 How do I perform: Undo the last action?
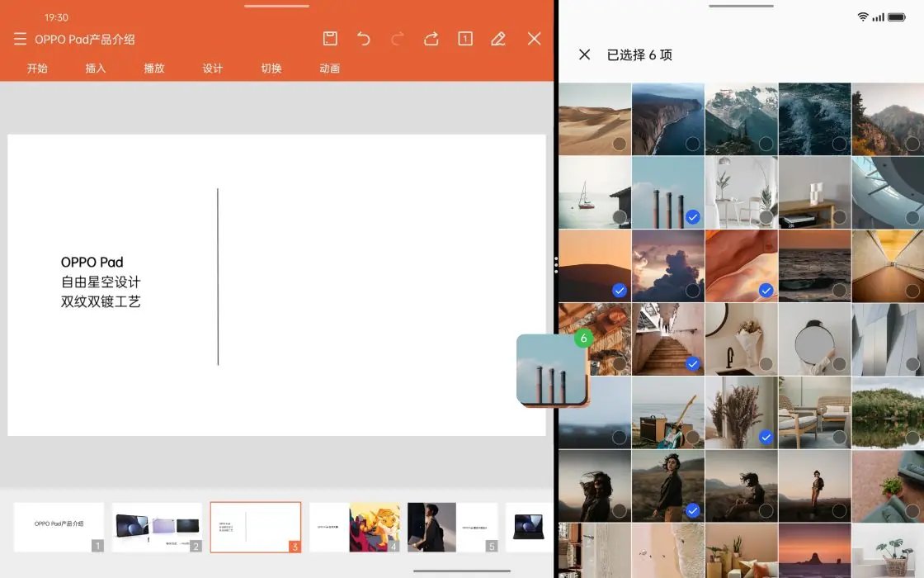pos(364,39)
